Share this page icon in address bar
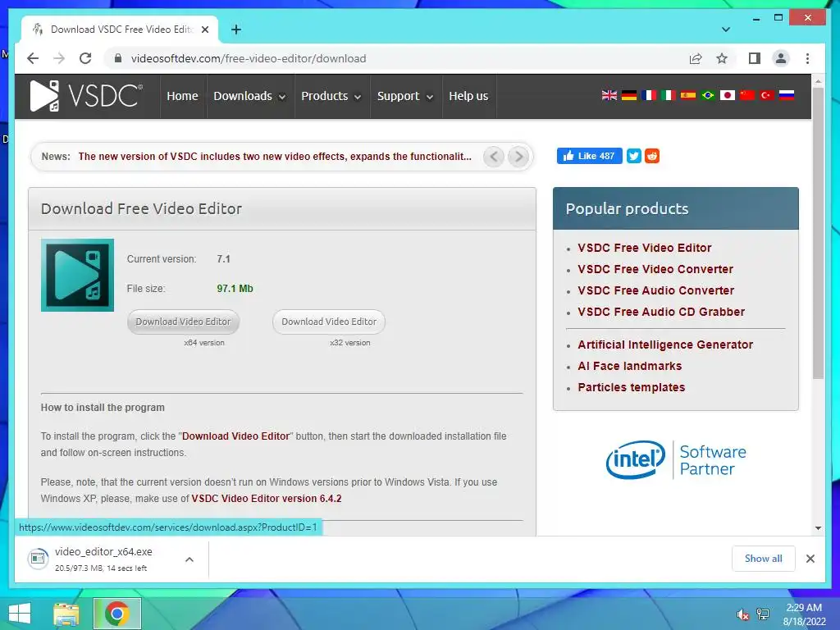The height and width of the screenshot is (630, 840). (696, 58)
